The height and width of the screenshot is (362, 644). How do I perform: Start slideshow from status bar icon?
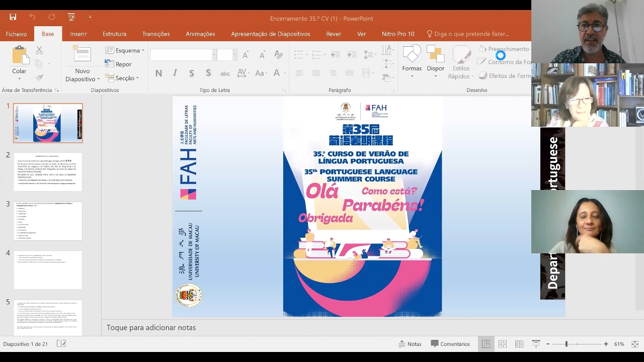click(536, 344)
